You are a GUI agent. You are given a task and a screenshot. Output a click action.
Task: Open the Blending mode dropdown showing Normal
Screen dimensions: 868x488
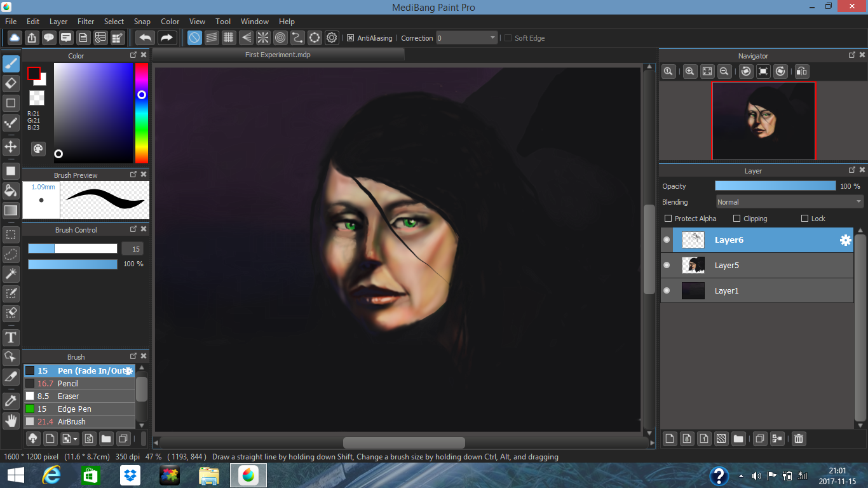pyautogui.click(x=789, y=201)
